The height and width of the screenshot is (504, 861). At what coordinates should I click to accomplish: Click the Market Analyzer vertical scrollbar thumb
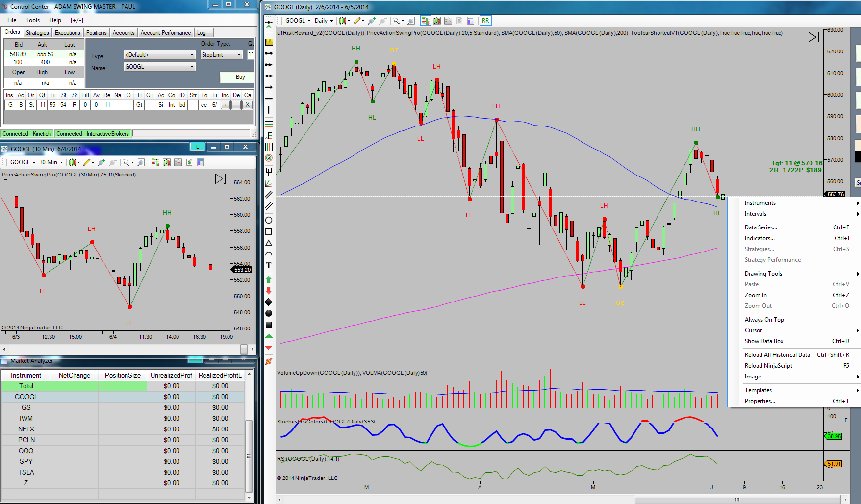(249, 456)
